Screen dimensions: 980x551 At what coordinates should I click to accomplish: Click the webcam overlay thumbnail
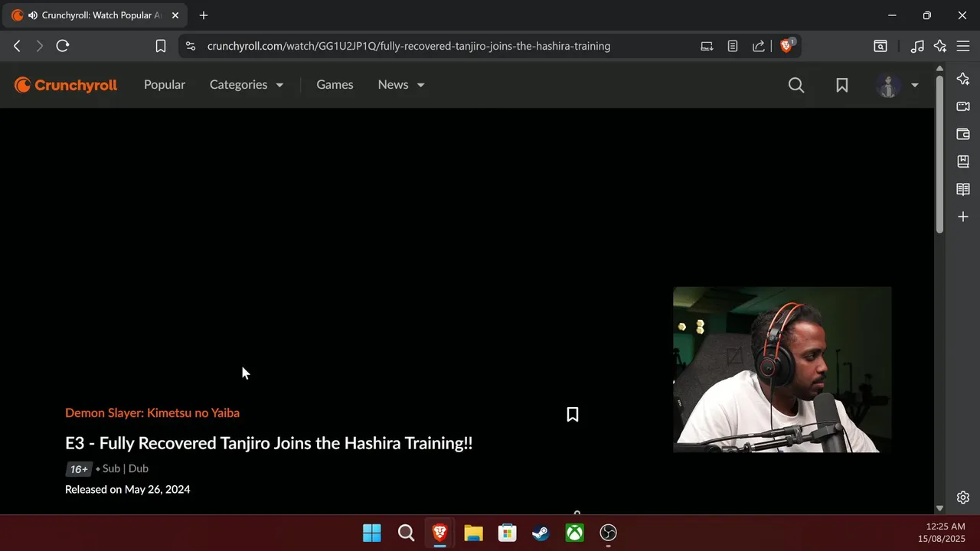[x=782, y=370]
